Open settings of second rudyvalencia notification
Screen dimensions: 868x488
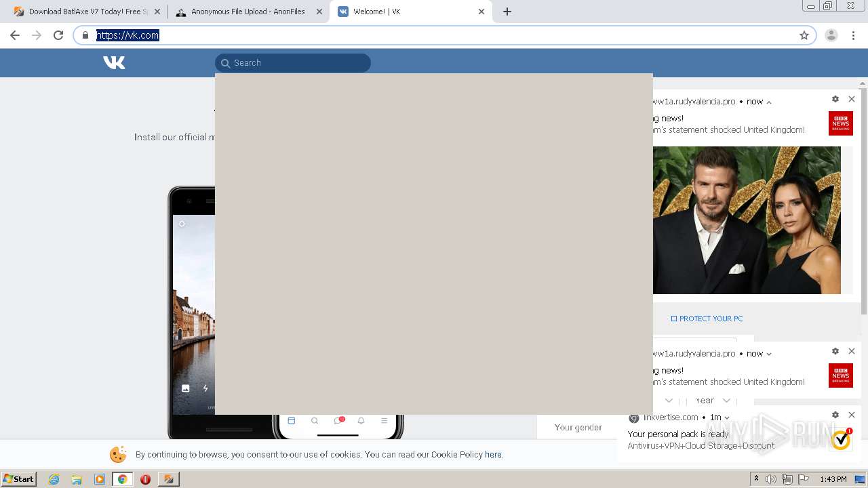click(x=835, y=351)
